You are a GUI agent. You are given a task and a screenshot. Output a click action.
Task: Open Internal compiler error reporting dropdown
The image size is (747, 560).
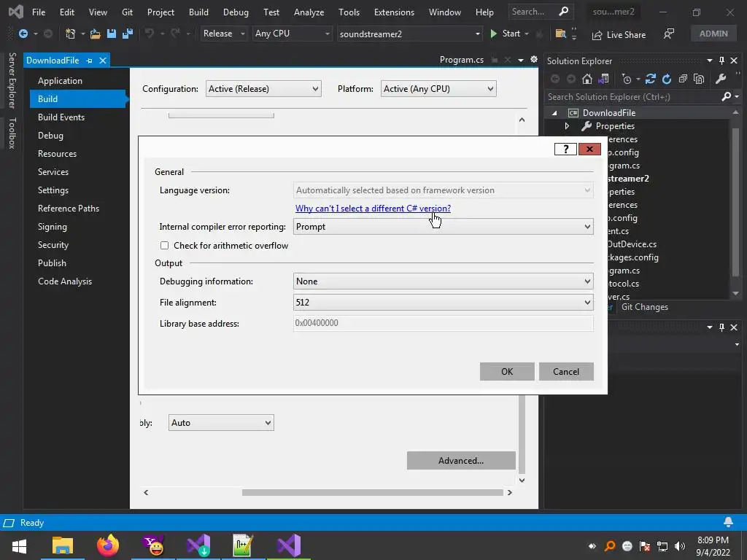tap(443, 227)
